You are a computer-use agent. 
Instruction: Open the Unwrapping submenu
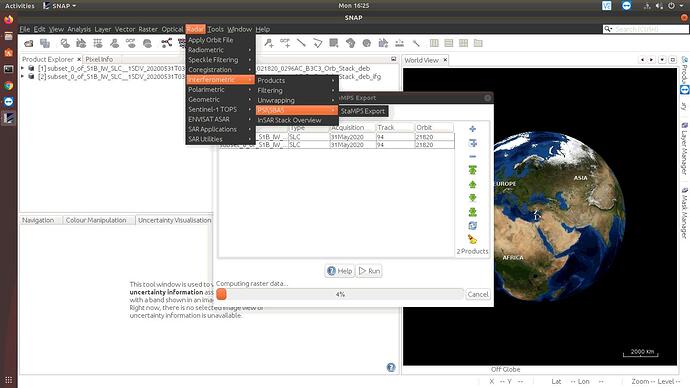(297, 100)
